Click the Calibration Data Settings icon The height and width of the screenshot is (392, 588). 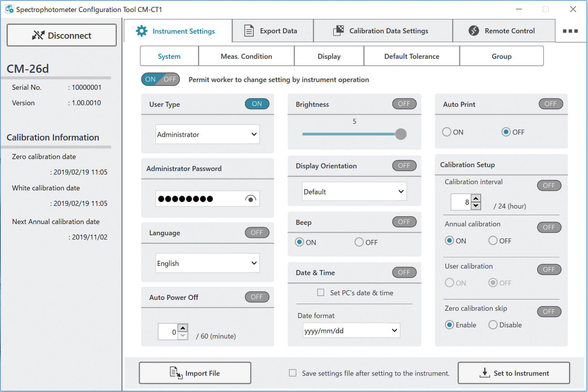point(338,31)
